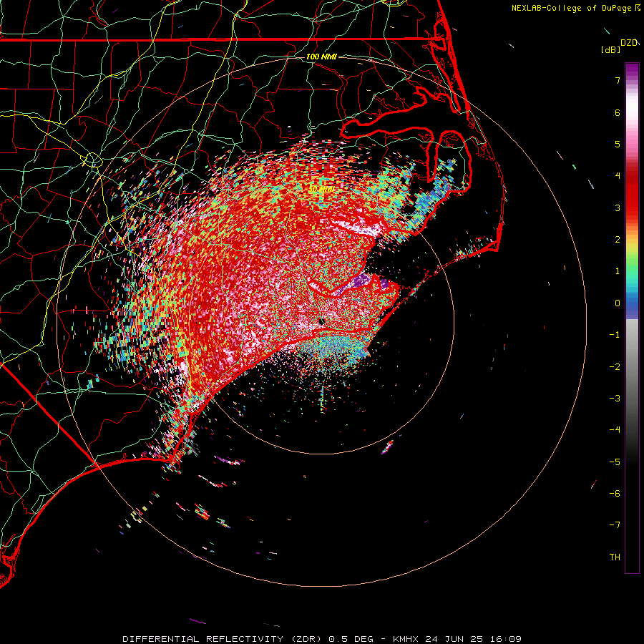Click the 2 value on color scale
This screenshot has height=644, width=644.
[x=618, y=240]
